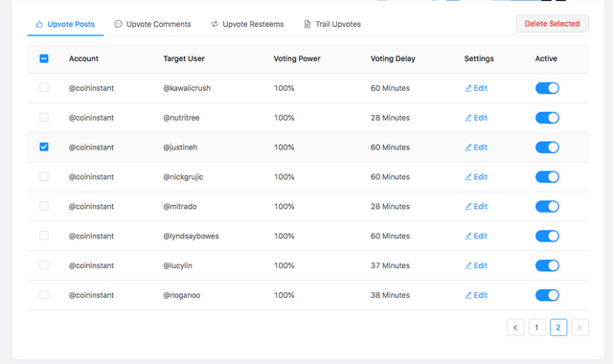Go to the previous page arrow
613x364 pixels.
[515, 328]
